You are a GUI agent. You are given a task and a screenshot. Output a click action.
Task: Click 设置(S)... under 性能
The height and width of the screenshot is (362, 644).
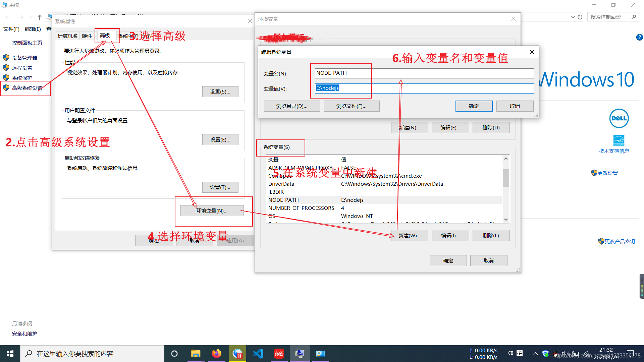tap(220, 92)
